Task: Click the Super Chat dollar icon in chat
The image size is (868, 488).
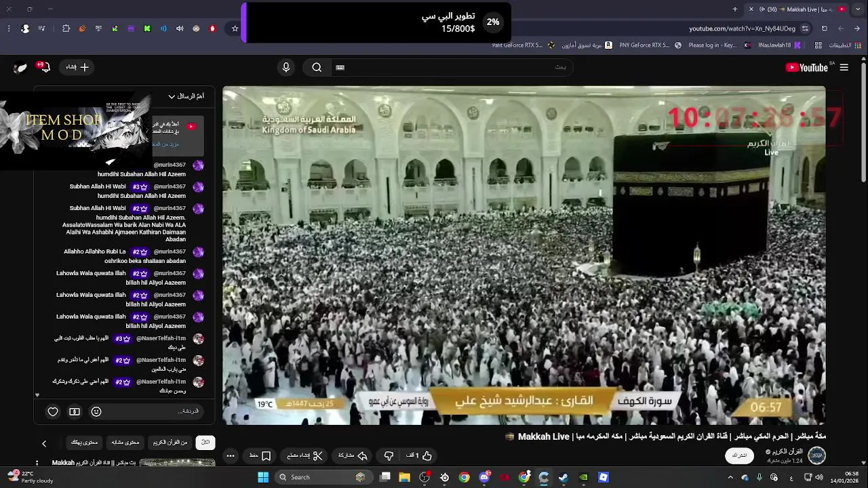Action: point(75,411)
